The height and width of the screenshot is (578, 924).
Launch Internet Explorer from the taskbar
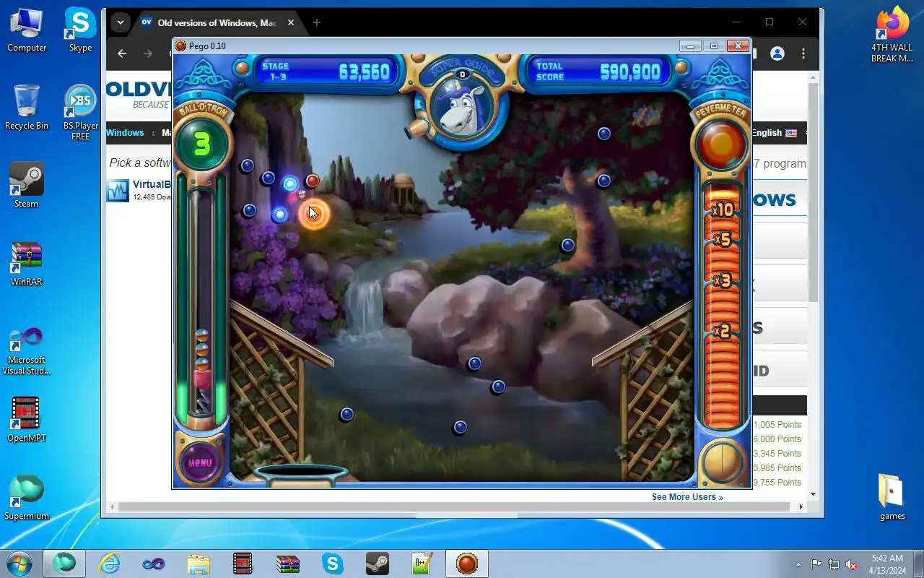(110, 563)
